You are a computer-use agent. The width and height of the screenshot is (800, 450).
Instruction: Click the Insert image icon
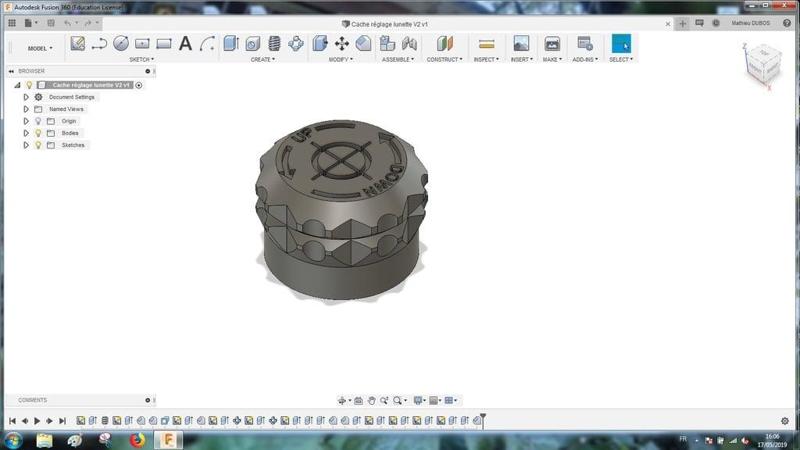[x=521, y=44]
